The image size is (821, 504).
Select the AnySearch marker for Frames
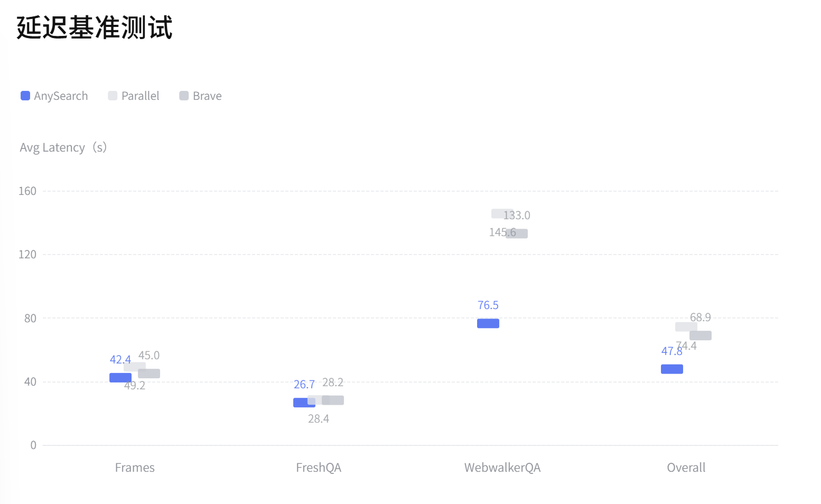click(x=120, y=378)
